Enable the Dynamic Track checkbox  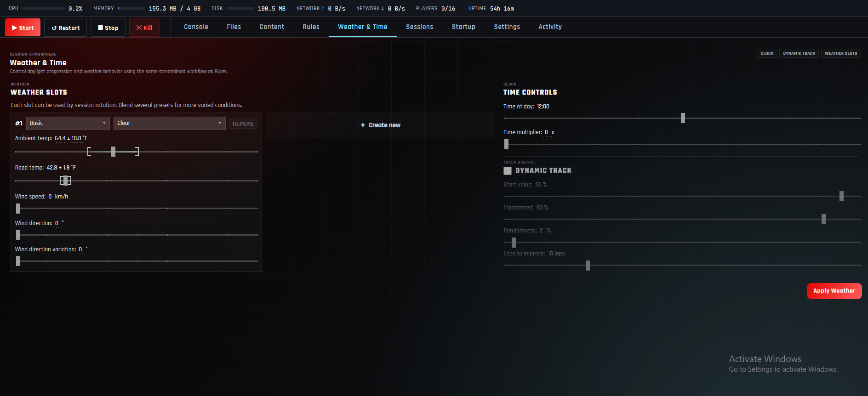click(x=508, y=170)
